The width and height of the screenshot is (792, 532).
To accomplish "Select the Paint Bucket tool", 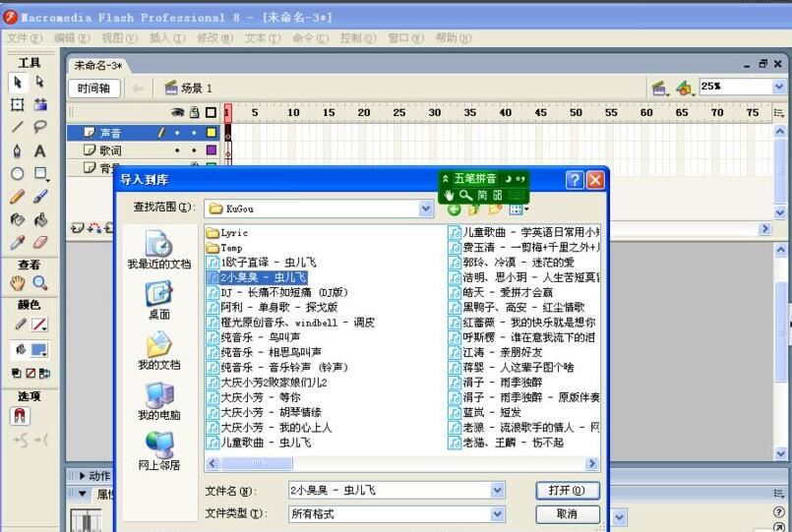I will (x=40, y=219).
